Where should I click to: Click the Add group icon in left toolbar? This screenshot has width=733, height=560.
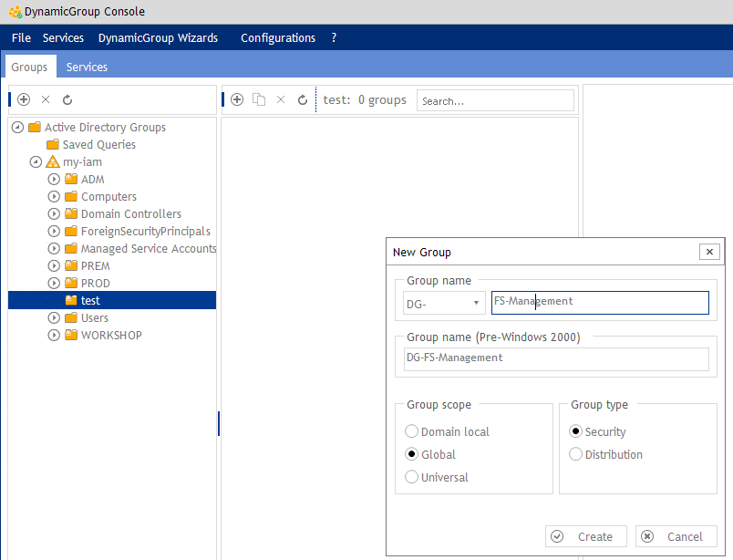[x=24, y=99]
